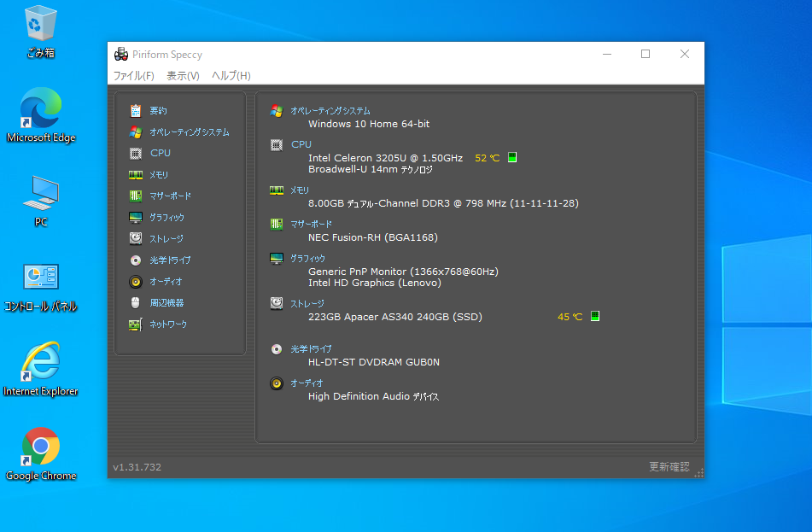Click the sidebar ネットワーク card icon
This screenshot has height=532, width=812.
click(x=136, y=324)
